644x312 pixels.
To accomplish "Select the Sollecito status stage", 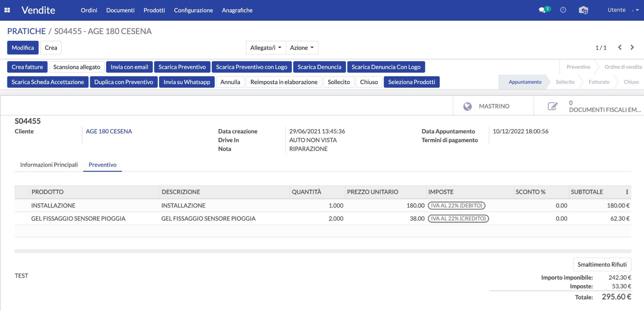I will 565,82.
